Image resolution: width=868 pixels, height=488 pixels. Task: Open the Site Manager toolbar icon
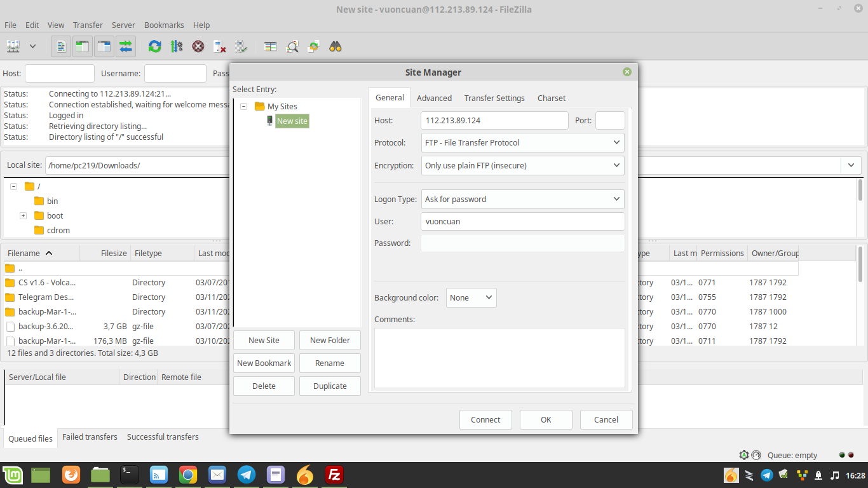(13, 46)
